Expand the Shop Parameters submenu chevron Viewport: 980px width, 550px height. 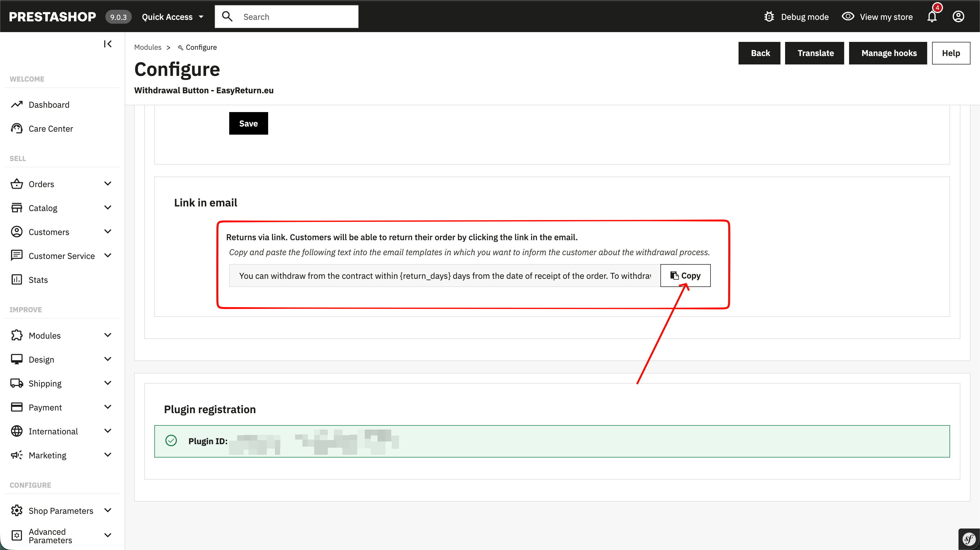click(108, 510)
